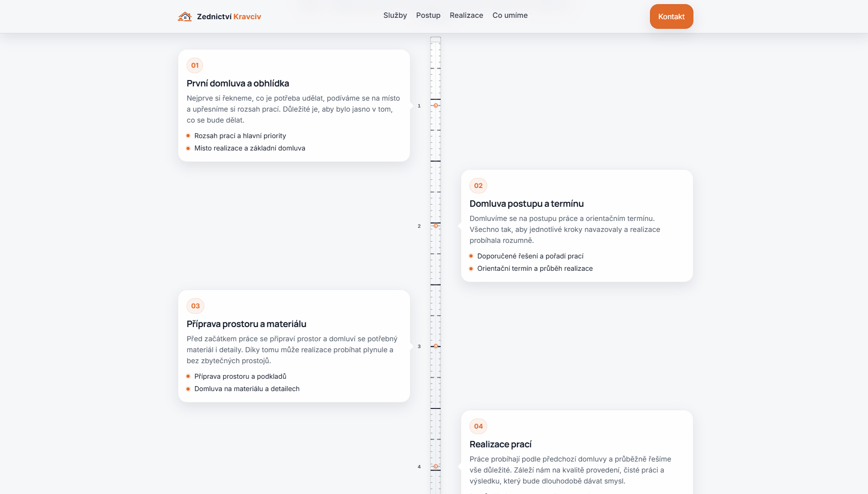Viewport: 868px width, 494px height.
Task: Click the Realizace prací card heading
Action: [x=501, y=444]
